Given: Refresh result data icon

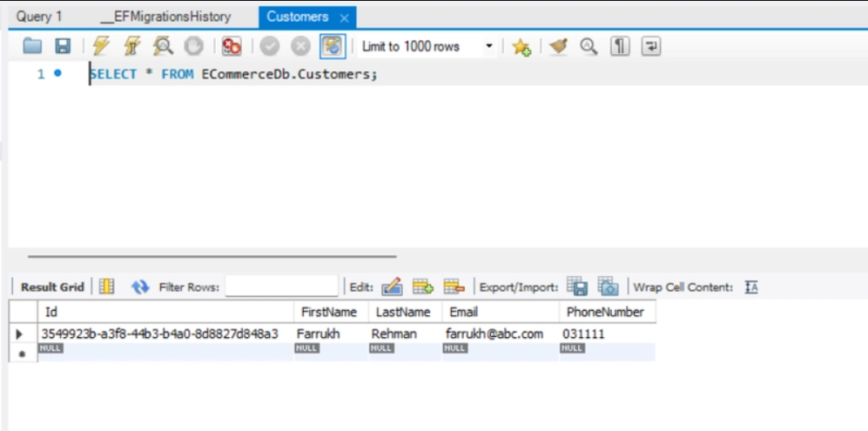Looking at the screenshot, I should (x=140, y=287).
